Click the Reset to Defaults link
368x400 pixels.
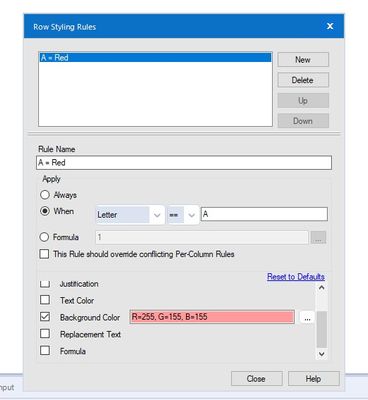[296, 277]
